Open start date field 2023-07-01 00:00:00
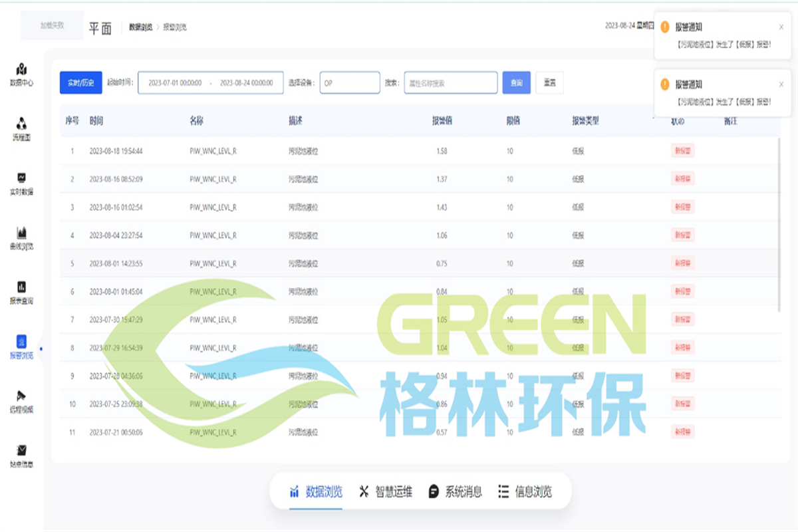 tap(175, 83)
